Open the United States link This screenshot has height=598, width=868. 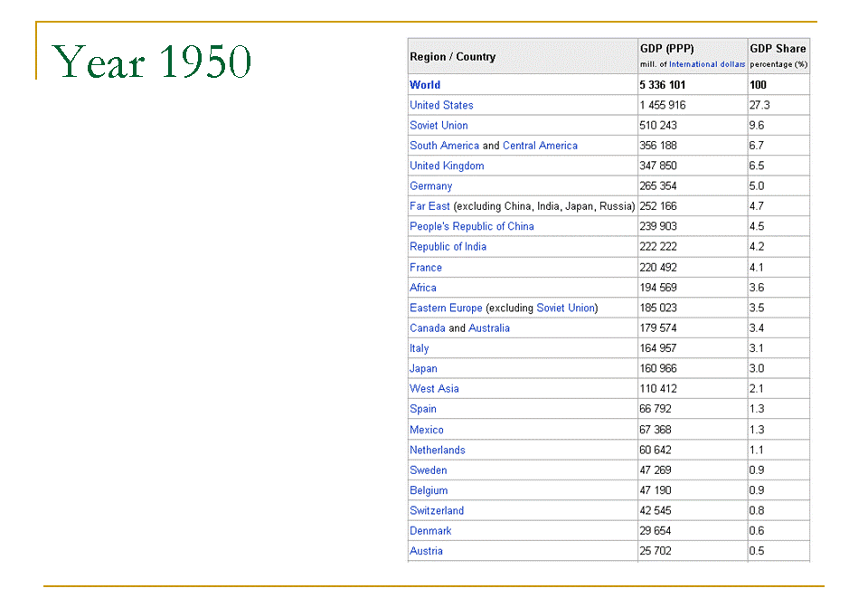(x=441, y=105)
